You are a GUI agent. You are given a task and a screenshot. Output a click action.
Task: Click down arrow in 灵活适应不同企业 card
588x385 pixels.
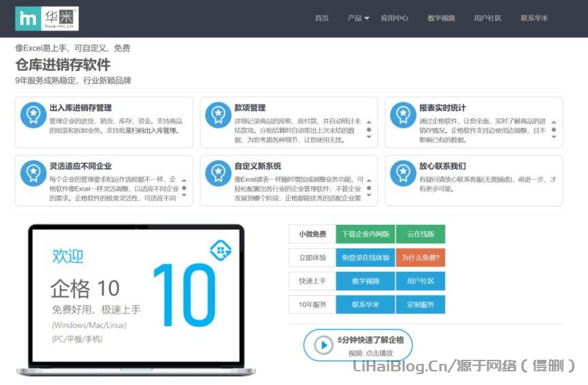184,196
